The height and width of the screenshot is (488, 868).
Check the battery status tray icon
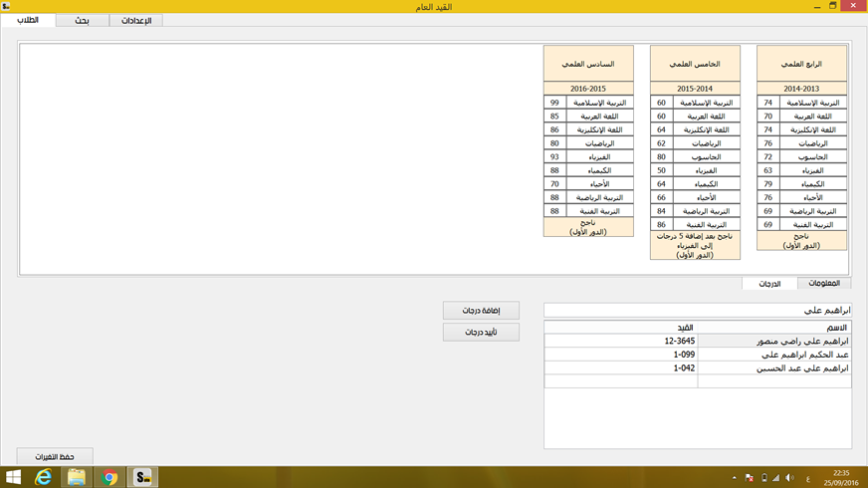tap(763, 478)
